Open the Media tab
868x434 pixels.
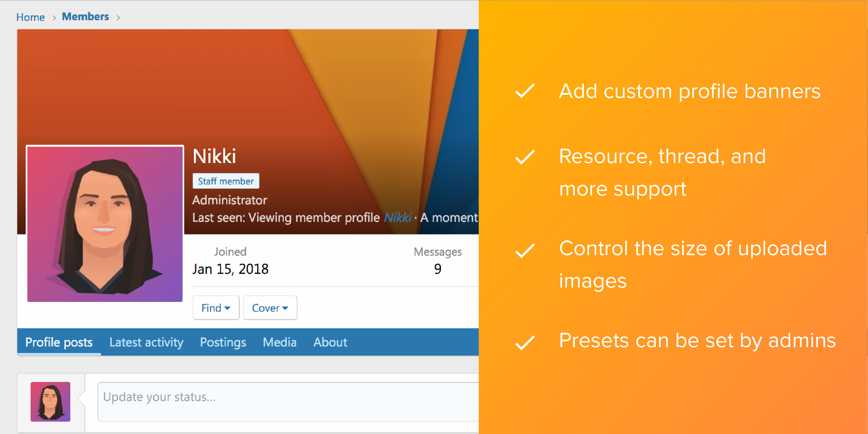280,342
